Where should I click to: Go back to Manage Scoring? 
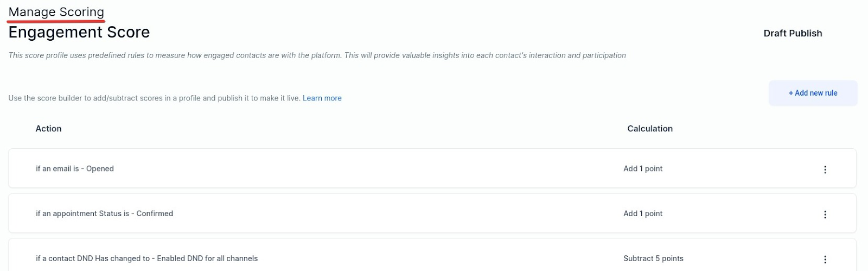click(56, 12)
